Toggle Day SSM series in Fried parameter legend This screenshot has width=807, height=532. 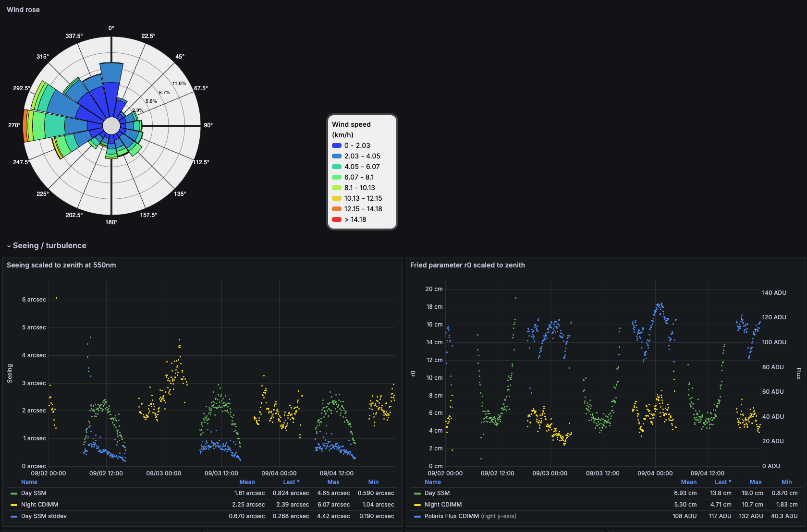437,493
